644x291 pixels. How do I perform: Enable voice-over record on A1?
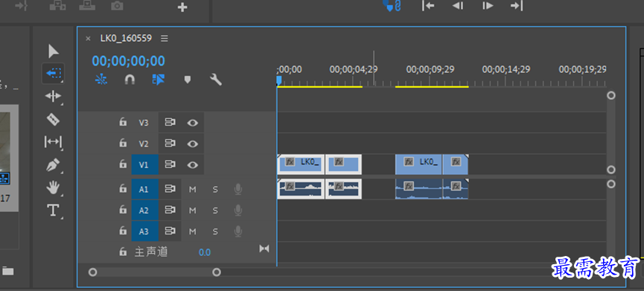(x=237, y=189)
